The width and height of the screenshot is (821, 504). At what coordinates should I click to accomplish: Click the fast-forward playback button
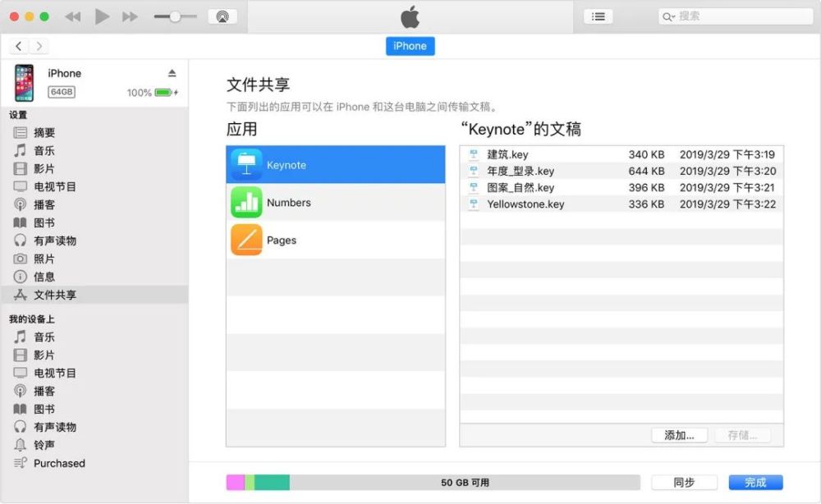[130, 16]
